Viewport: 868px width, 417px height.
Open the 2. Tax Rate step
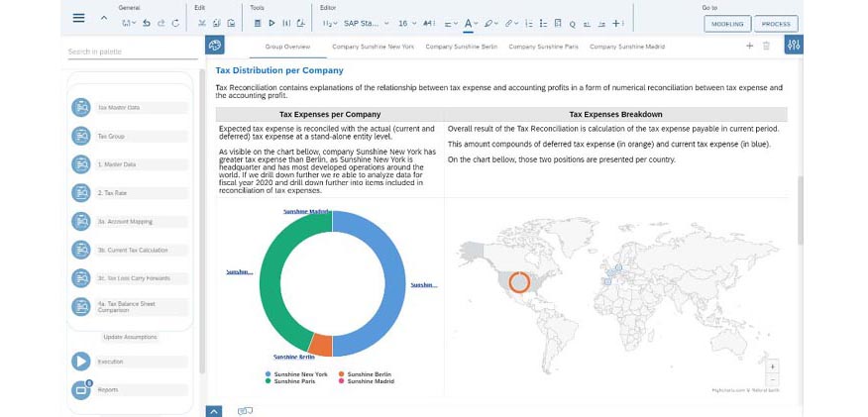[130, 193]
